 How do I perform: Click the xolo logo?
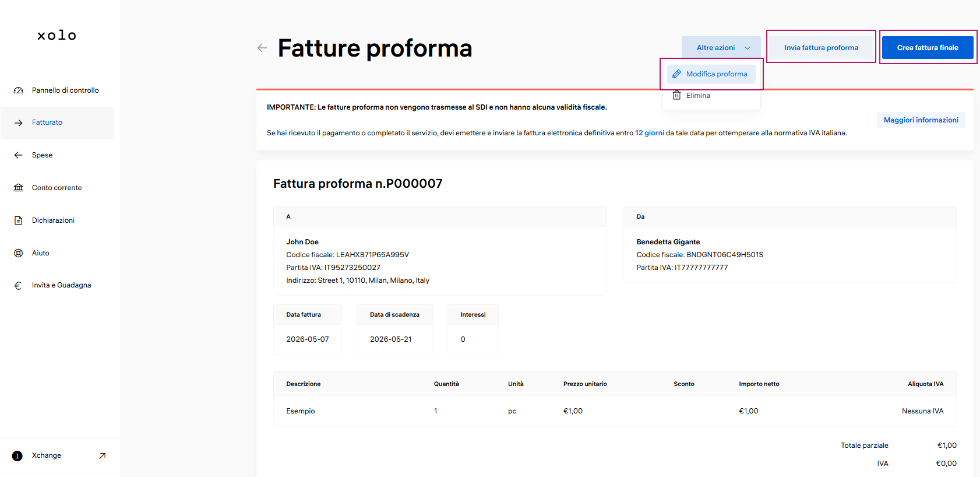tap(57, 36)
